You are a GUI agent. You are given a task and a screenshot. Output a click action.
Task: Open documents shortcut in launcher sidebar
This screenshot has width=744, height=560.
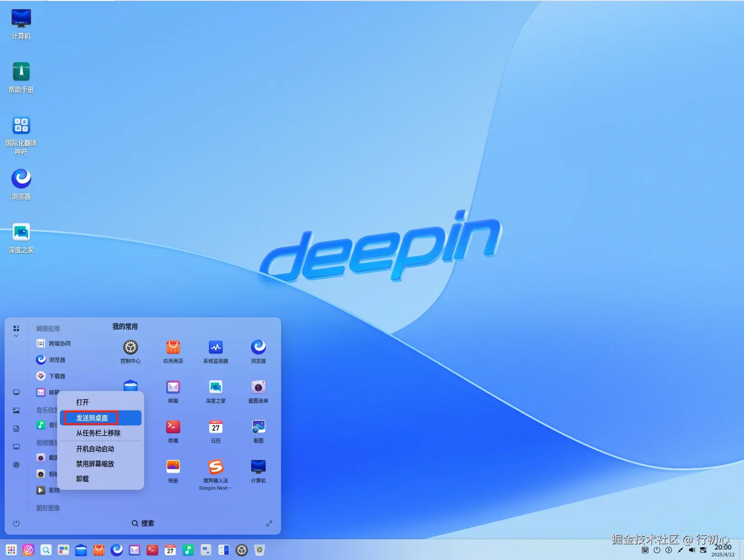click(x=16, y=429)
